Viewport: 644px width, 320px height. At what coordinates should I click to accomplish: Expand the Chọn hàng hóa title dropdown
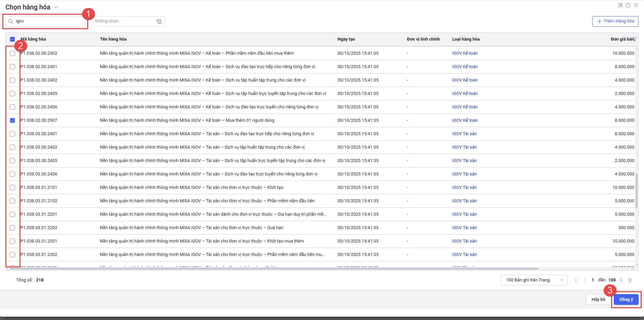pos(56,7)
